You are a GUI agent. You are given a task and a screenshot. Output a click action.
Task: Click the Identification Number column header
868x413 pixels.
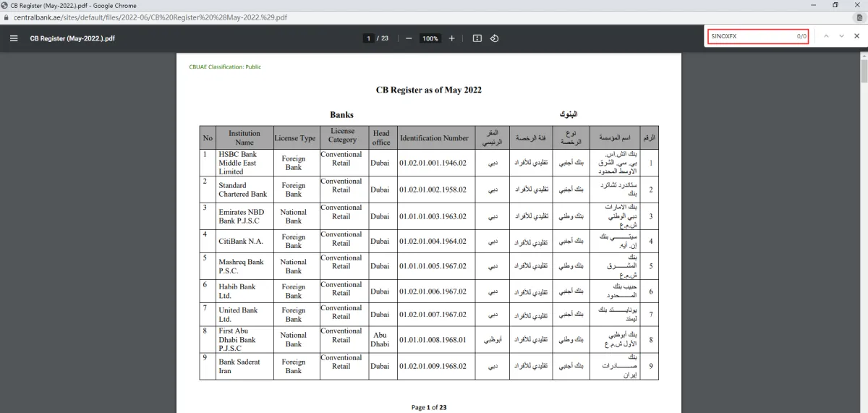(x=435, y=137)
